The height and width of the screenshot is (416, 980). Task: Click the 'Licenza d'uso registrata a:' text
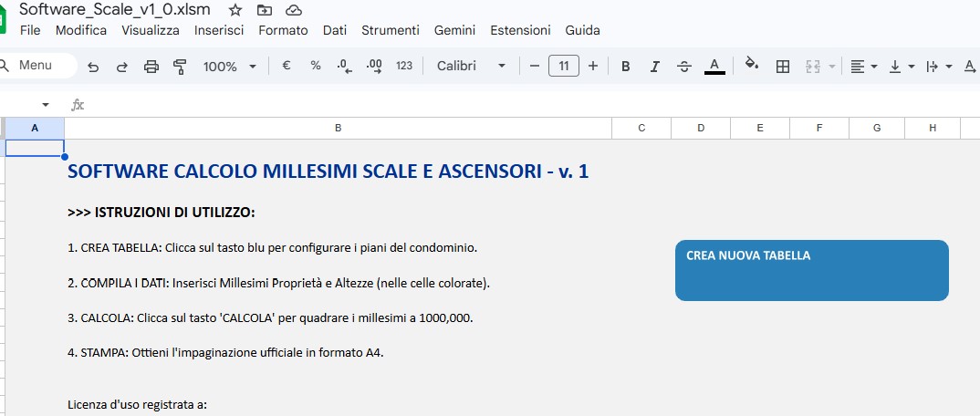(137, 405)
